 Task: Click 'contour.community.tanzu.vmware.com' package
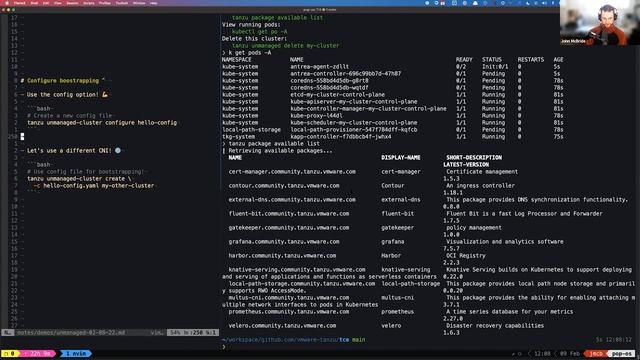coord(284,186)
